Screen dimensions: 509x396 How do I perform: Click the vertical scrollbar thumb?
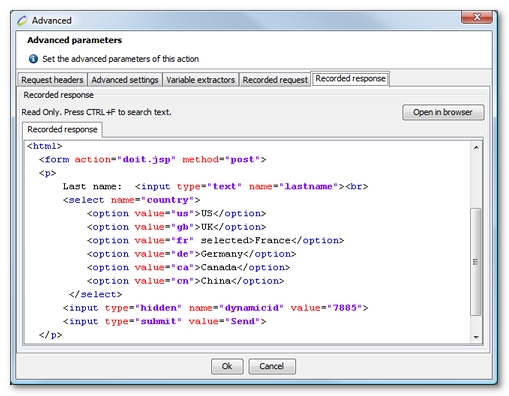click(x=476, y=262)
